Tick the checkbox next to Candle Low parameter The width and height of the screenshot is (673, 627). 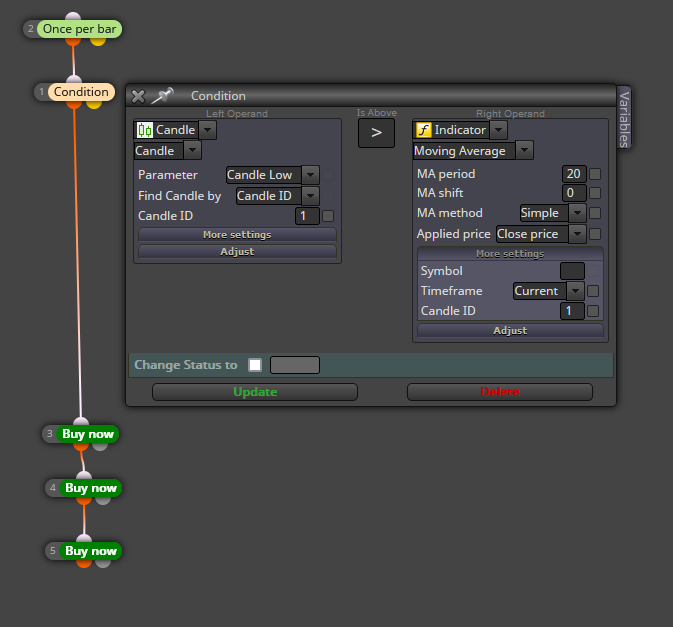coord(328,175)
